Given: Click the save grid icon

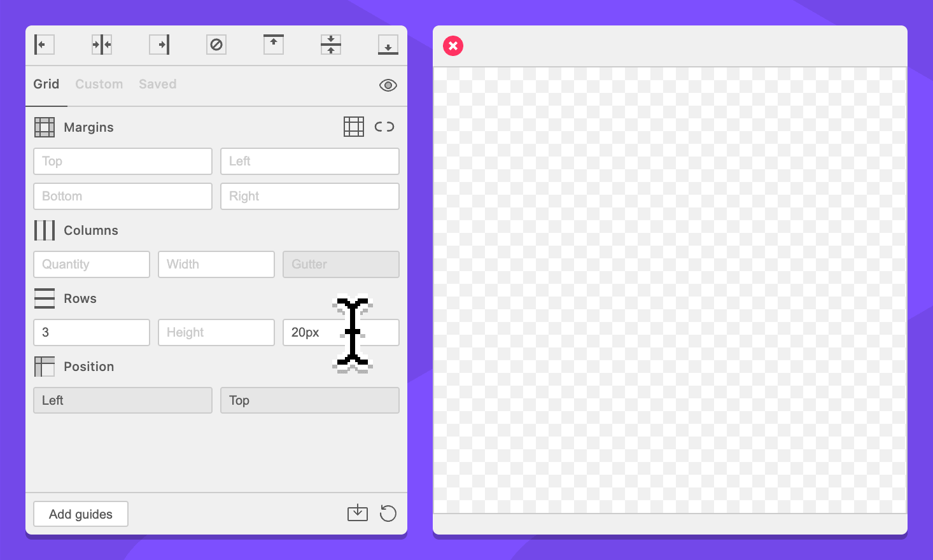Looking at the screenshot, I should 358,513.
